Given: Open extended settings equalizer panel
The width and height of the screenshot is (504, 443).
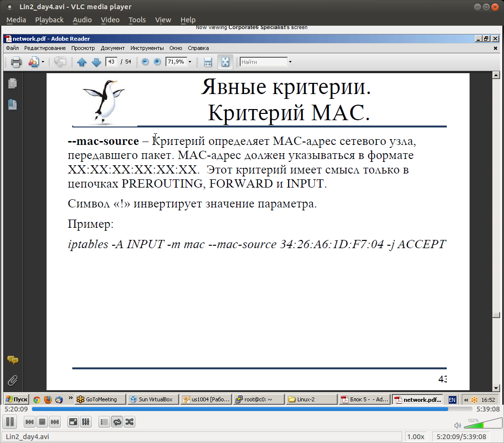Looking at the screenshot, I should click(x=85, y=422).
